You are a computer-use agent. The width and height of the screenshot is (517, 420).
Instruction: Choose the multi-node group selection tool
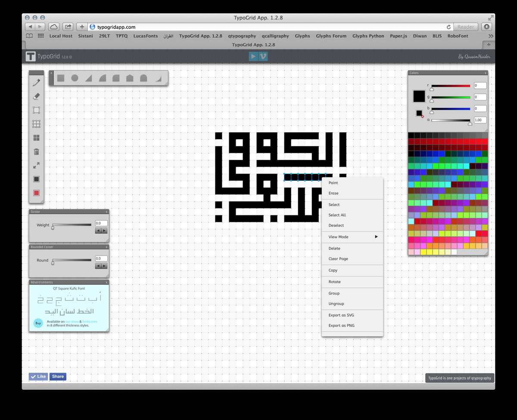click(x=36, y=124)
